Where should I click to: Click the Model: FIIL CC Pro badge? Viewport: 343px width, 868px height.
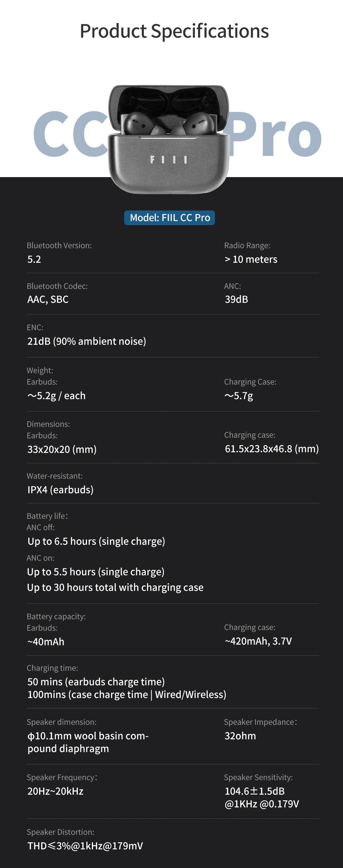pyautogui.click(x=170, y=218)
